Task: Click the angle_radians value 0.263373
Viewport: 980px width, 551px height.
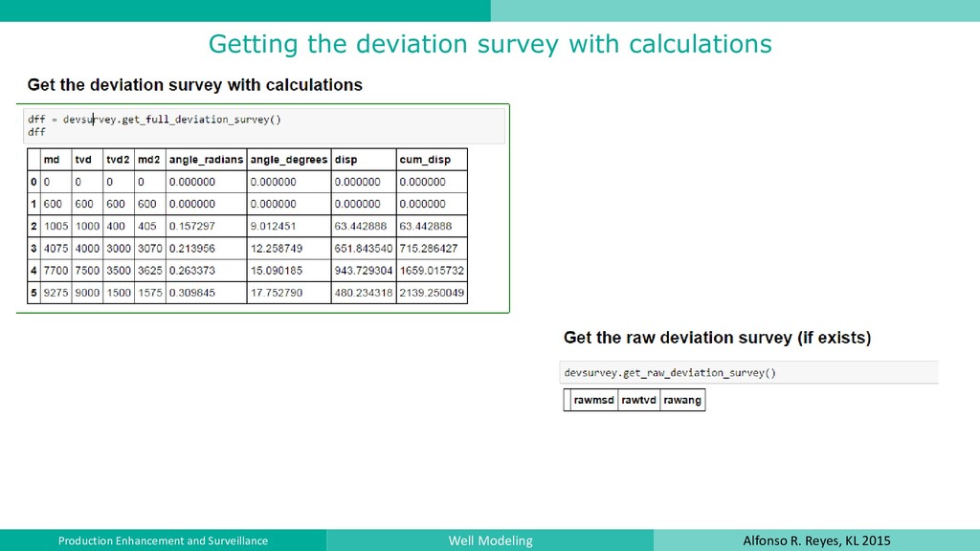Action: [x=191, y=271]
